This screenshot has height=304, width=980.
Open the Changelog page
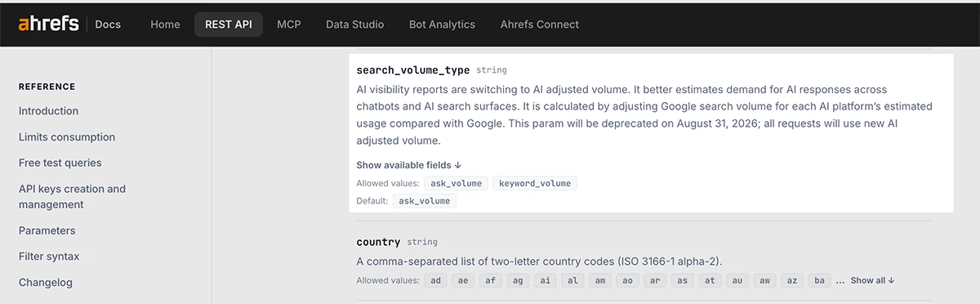(46, 283)
